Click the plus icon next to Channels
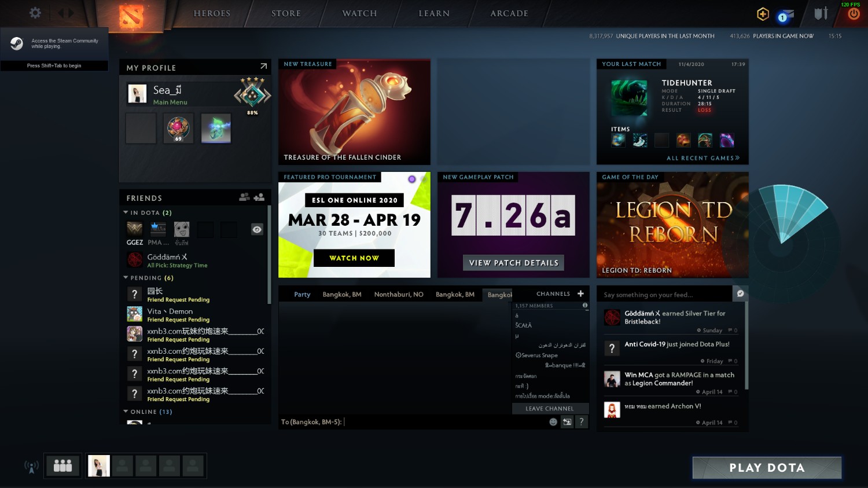The image size is (868, 488). (x=580, y=293)
